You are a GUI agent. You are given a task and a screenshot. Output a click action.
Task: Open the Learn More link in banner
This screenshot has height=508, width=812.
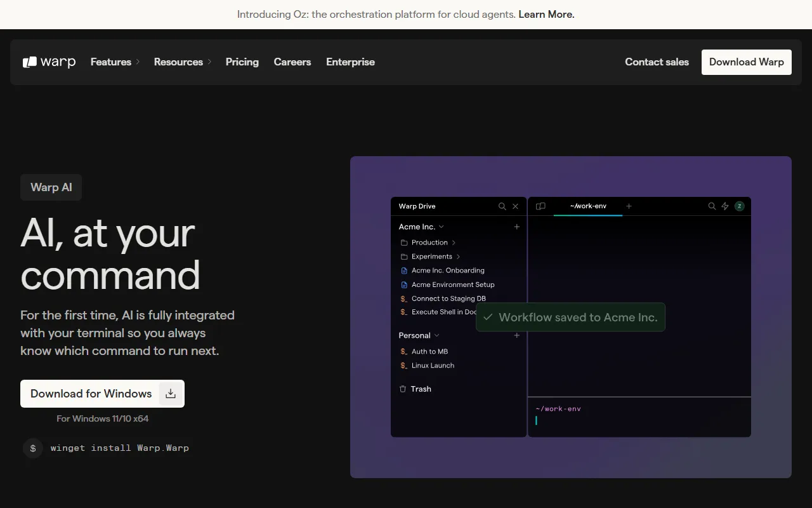pyautogui.click(x=546, y=14)
